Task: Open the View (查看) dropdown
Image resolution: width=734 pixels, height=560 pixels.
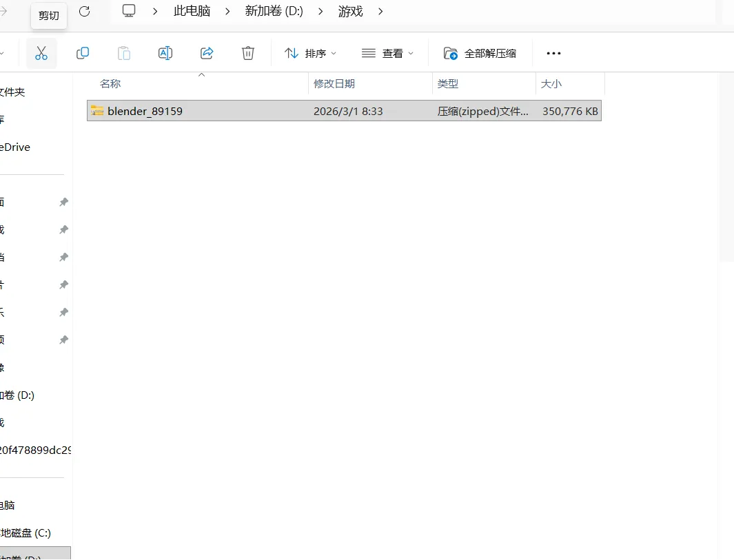Action: pos(387,53)
